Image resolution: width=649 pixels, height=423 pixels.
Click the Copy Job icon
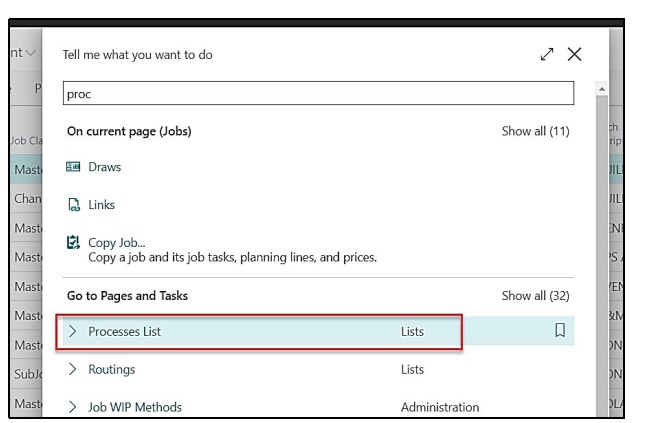[72, 243]
